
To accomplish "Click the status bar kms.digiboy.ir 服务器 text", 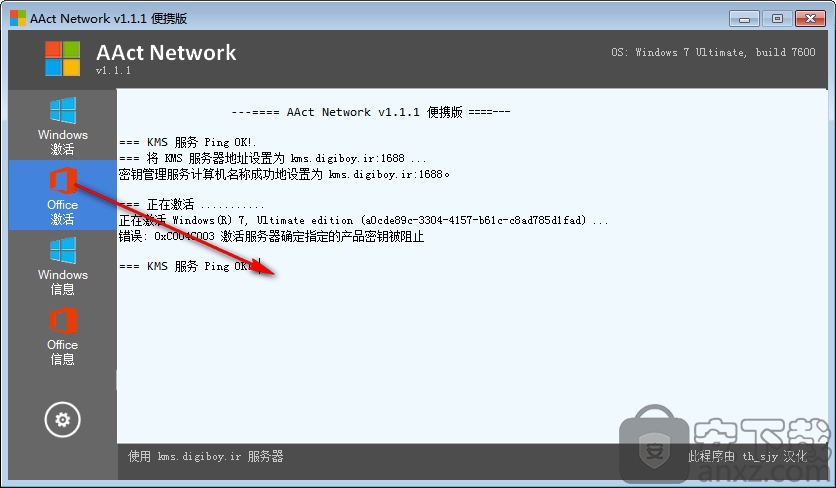I will (205, 457).
